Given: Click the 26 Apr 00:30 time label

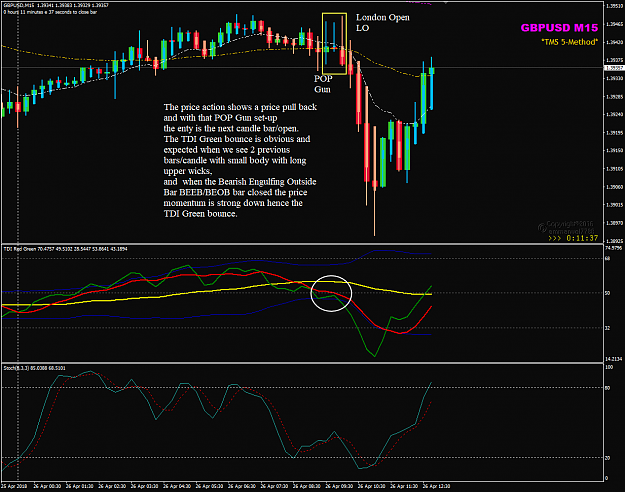Looking at the screenshot, I should [x=47, y=486].
